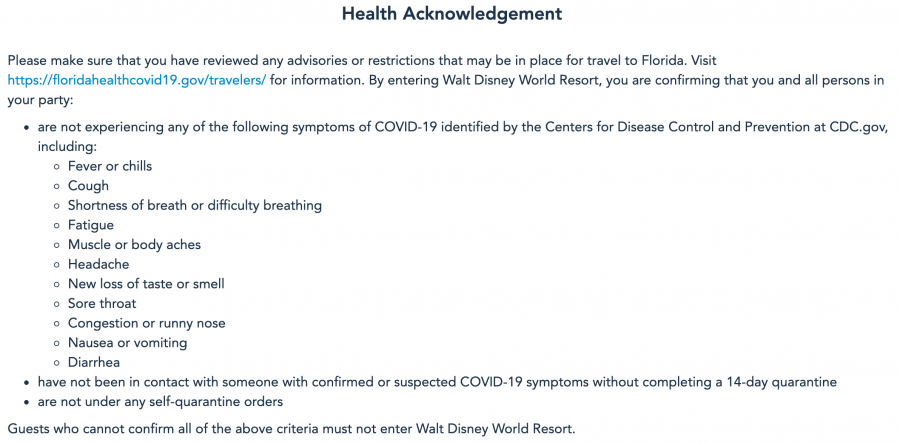Click the Health Acknowledgement heading
Image resolution: width=900 pixels, height=443 pixels.
[x=451, y=14]
